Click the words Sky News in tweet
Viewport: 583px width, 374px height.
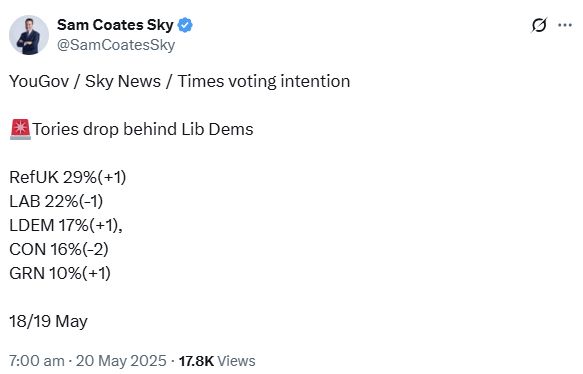click(123, 81)
